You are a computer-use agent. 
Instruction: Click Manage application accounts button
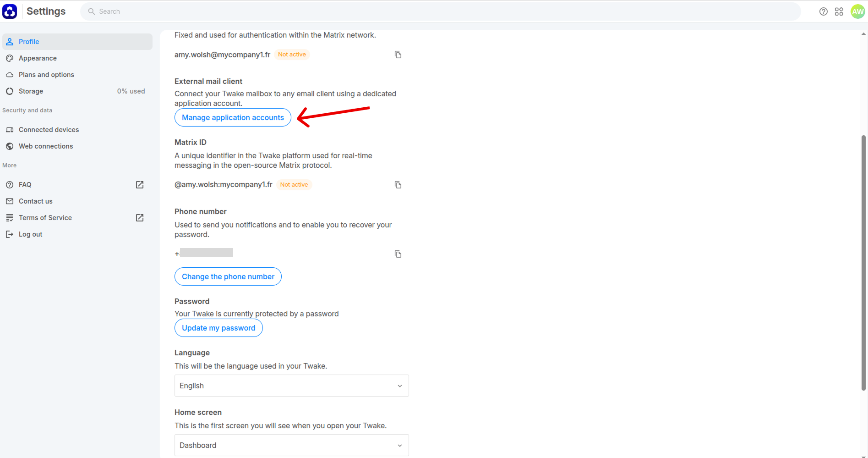click(233, 117)
